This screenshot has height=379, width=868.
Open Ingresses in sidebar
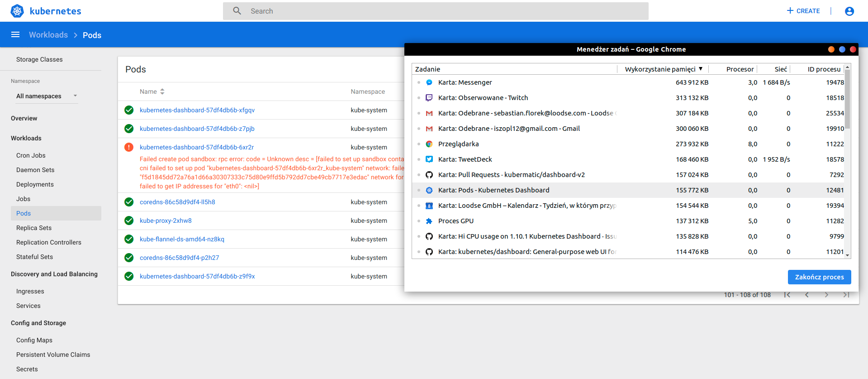pos(30,291)
